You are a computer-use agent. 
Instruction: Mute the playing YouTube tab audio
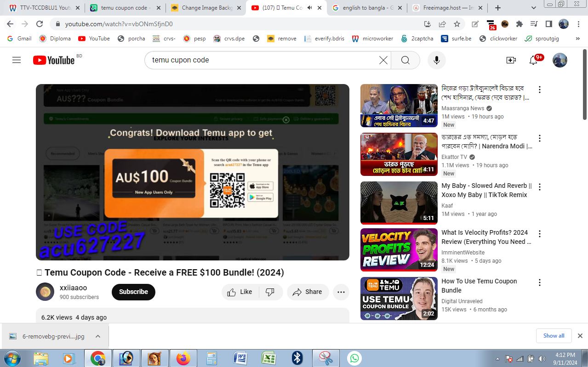[309, 8]
